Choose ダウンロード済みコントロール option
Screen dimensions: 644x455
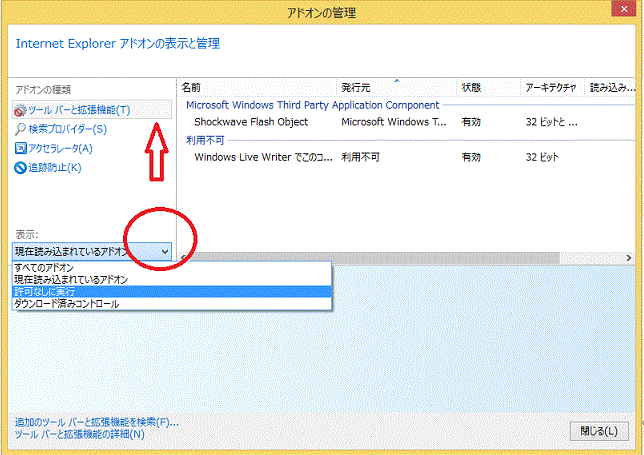point(172,304)
